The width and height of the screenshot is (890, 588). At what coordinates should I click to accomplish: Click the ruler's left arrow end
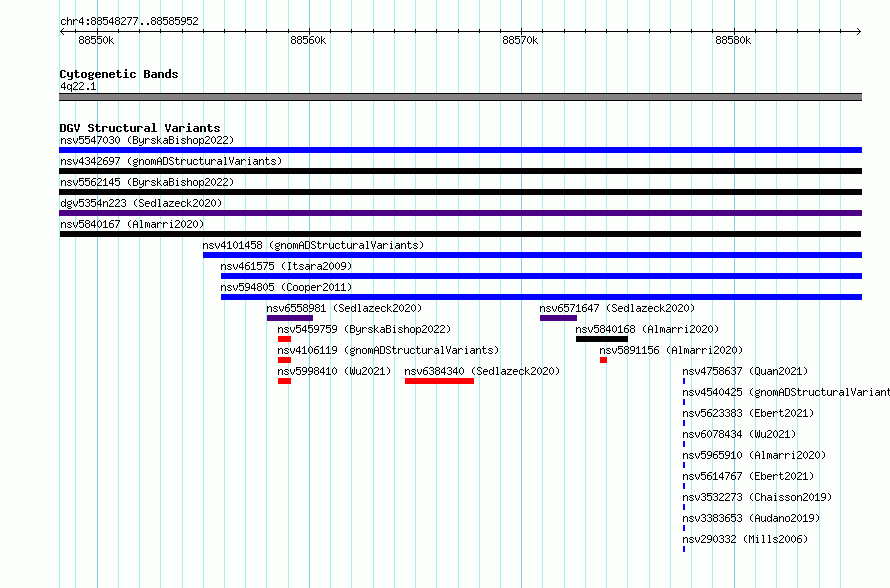coord(62,31)
